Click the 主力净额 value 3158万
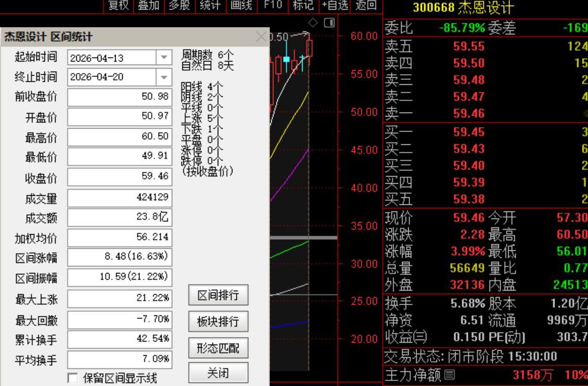The height and width of the screenshot is (386, 588). (x=532, y=375)
